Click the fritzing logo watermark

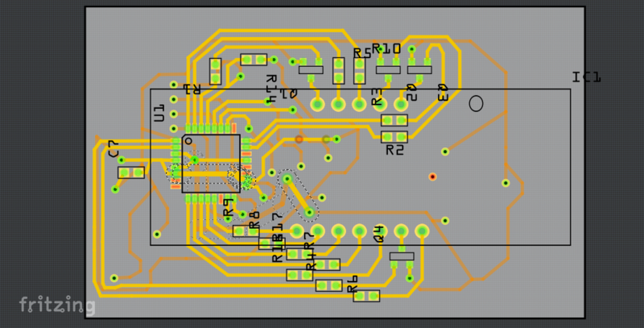pos(57,305)
